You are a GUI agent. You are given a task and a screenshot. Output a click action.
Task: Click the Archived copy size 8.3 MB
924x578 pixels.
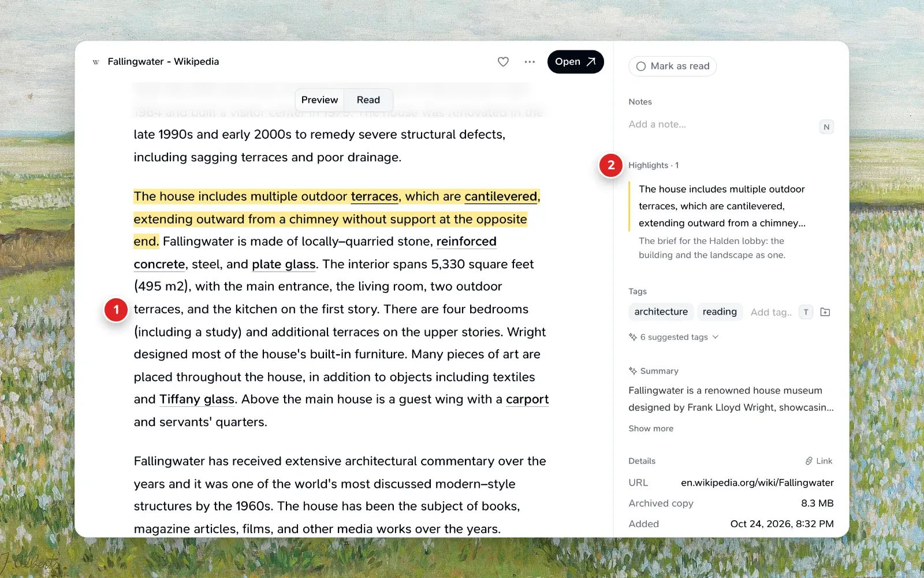tap(817, 503)
